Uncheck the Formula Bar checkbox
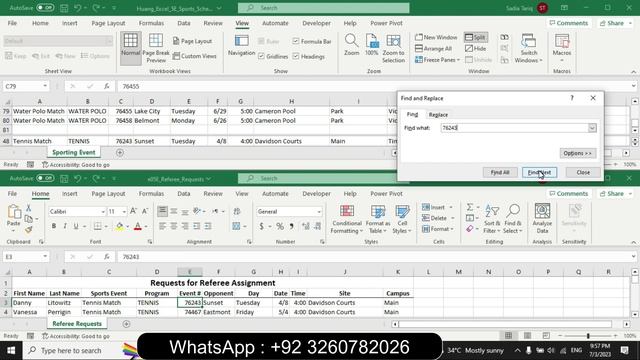The width and height of the screenshot is (640, 360). point(296,41)
